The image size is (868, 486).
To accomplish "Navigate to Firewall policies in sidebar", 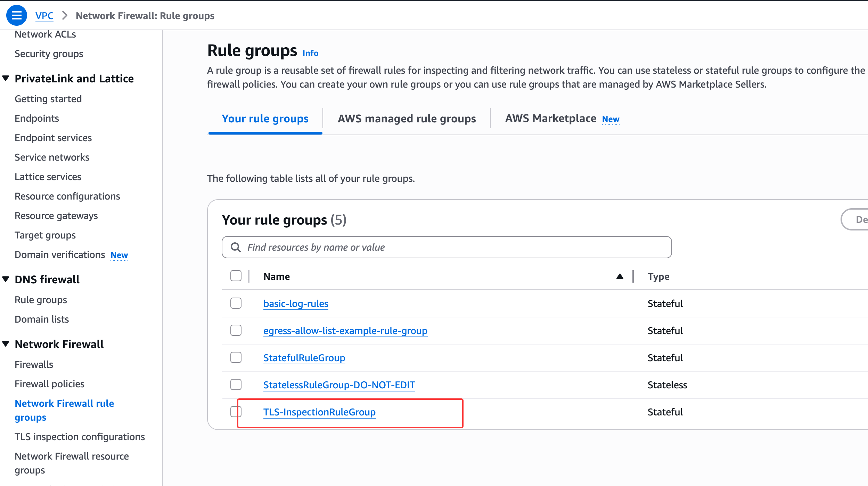I will click(49, 384).
